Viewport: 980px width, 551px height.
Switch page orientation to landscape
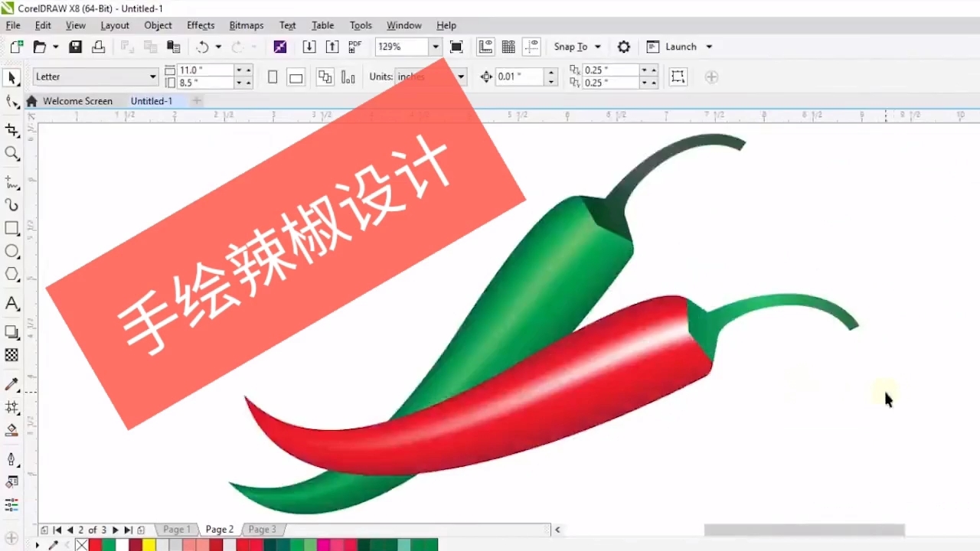[296, 77]
